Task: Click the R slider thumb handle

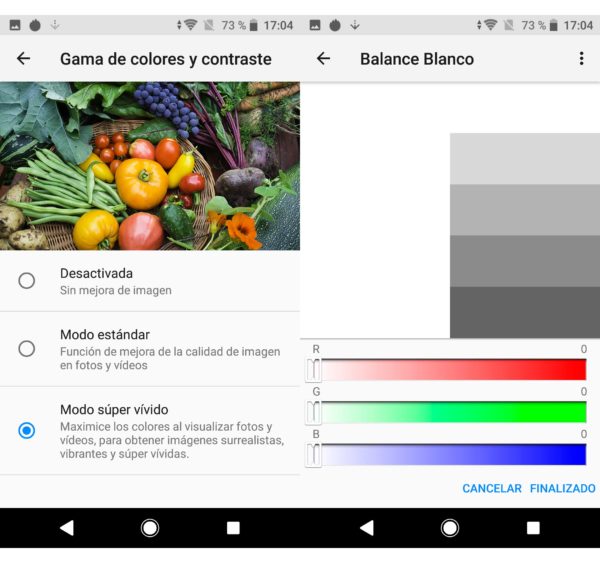Action: pos(314,370)
